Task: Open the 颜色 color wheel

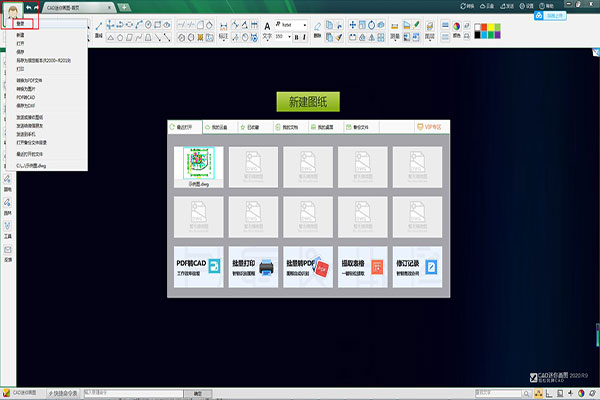Action: 457,30
